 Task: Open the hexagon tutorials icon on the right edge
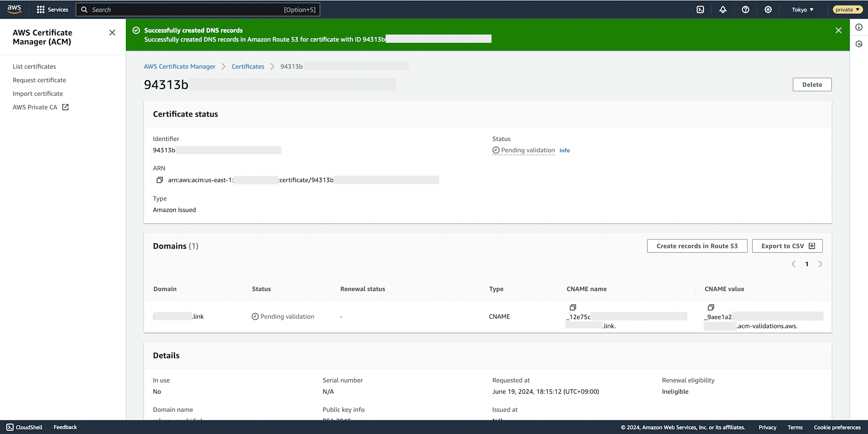click(x=859, y=44)
